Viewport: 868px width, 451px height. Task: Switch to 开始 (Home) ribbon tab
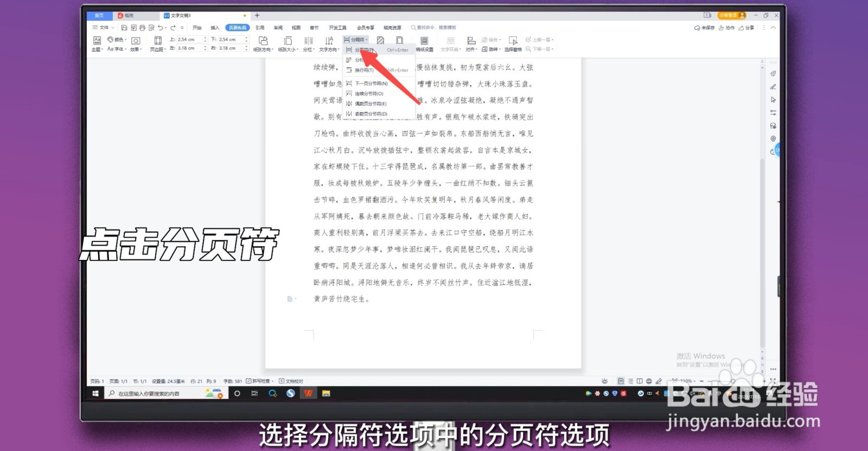[197, 28]
